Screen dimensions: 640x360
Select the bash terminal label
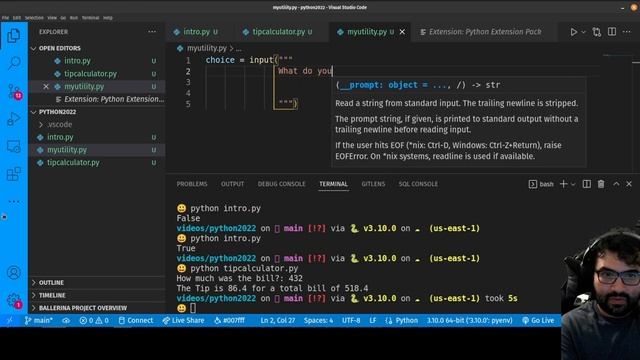[x=541, y=184]
